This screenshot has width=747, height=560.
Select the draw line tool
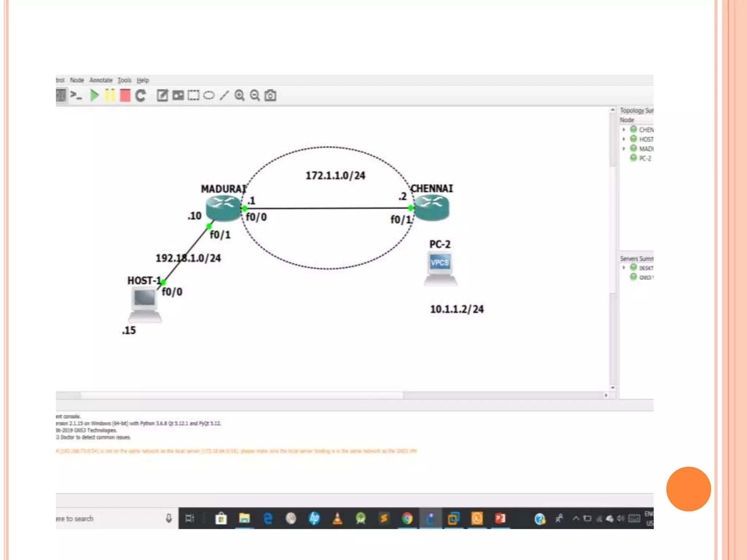pos(224,96)
